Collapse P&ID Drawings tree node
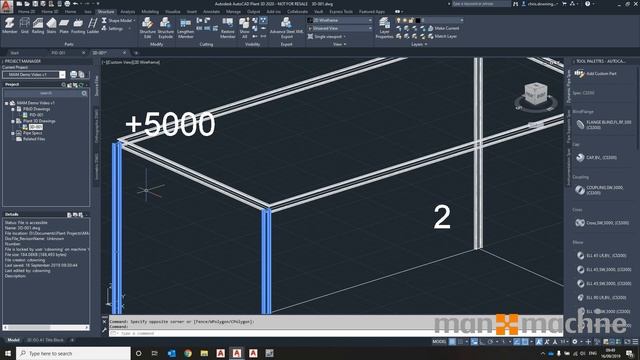640x360 pixels. click(13, 109)
